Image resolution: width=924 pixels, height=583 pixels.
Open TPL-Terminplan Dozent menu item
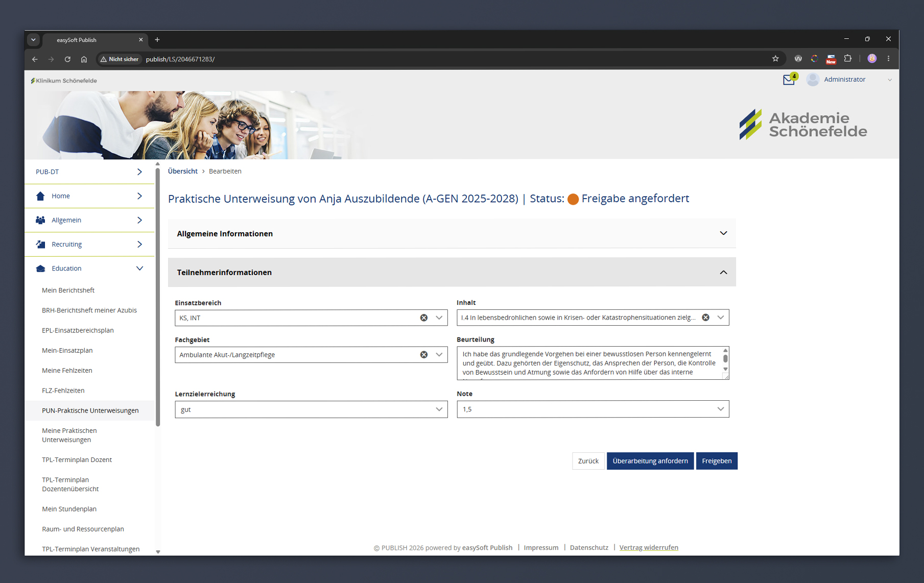[77, 460]
